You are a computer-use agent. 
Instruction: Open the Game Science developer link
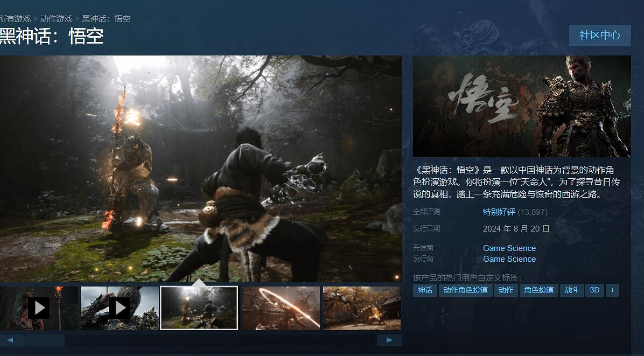click(x=509, y=248)
